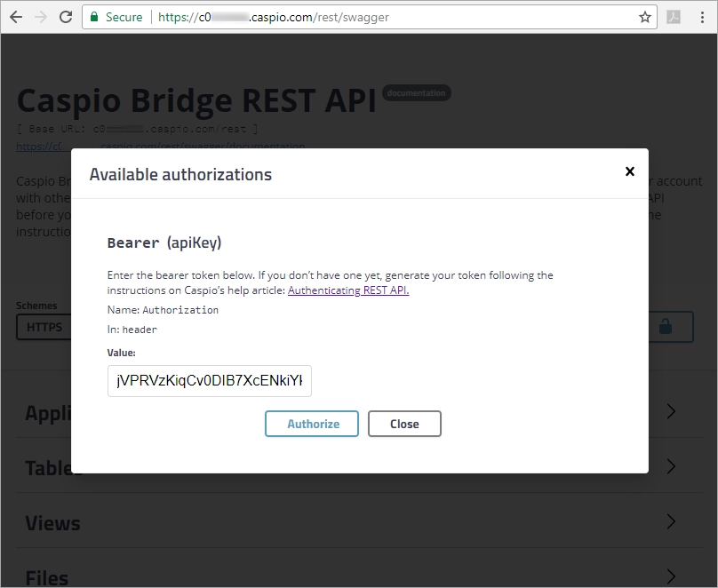Open the HTTPS schemes dropdown
The height and width of the screenshot is (588, 718).
coord(44,327)
